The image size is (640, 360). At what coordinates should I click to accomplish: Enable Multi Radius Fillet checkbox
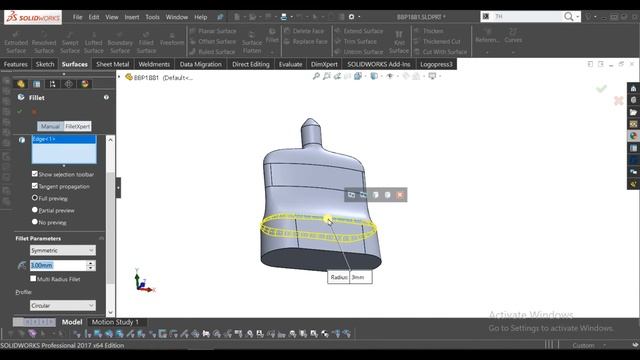click(33, 279)
